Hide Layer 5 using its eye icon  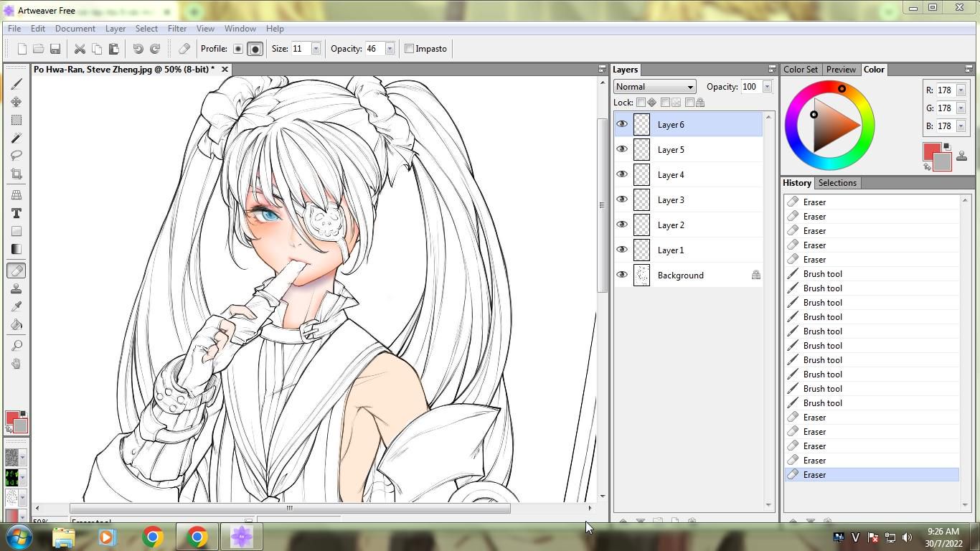(x=622, y=149)
